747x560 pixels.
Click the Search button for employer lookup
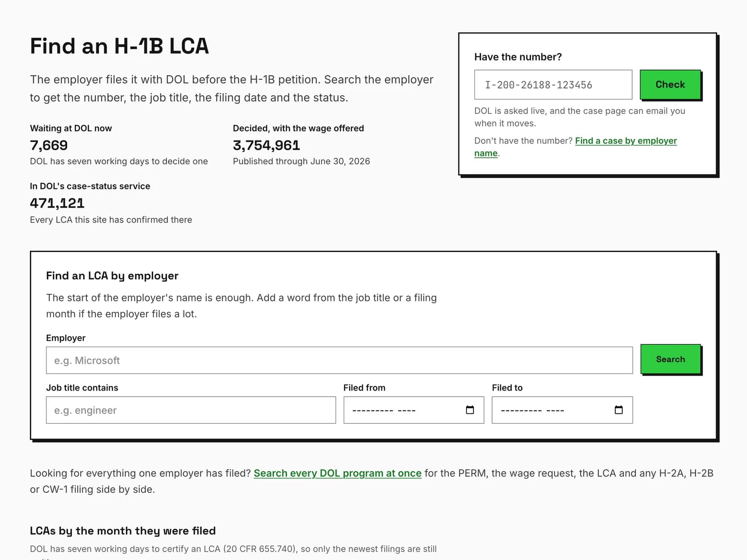coord(670,359)
